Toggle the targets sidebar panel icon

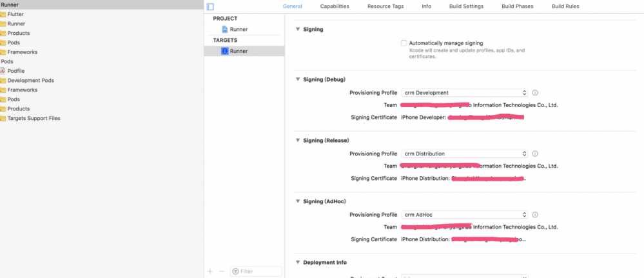[210, 6]
